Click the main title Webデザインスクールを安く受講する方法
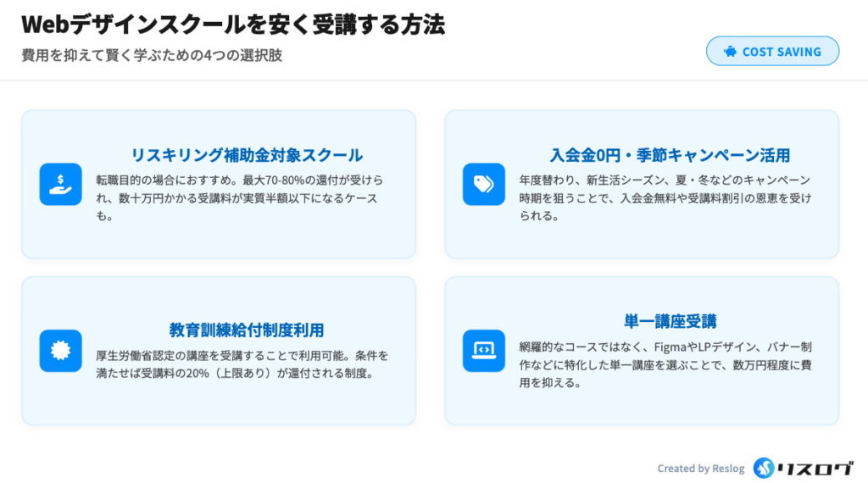Viewport: 868px width, 483px height. pyautogui.click(x=233, y=25)
